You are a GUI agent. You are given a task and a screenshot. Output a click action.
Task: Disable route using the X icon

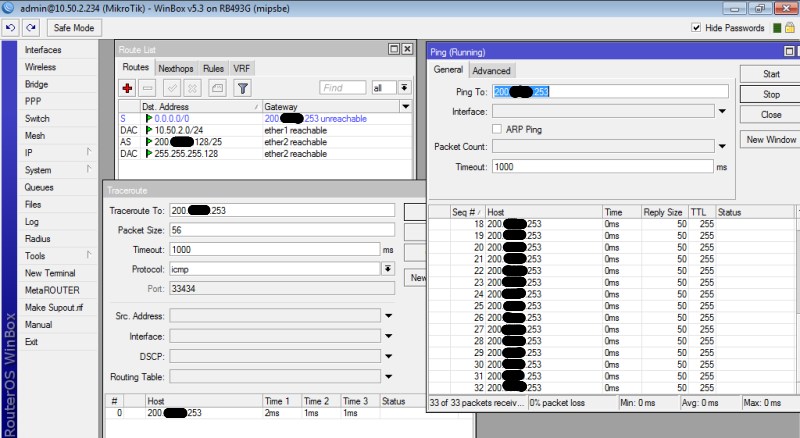pyautogui.click(x=192, y=88)
